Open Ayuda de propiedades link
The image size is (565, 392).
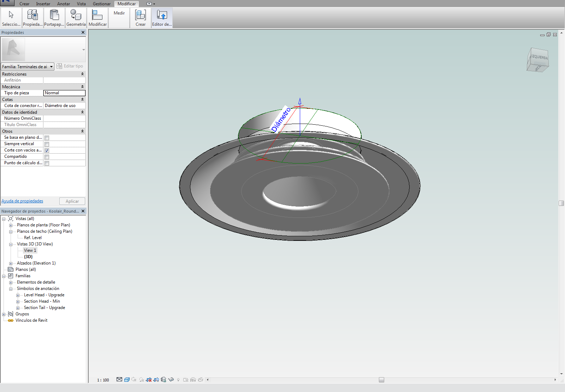[x=22, y=201]
